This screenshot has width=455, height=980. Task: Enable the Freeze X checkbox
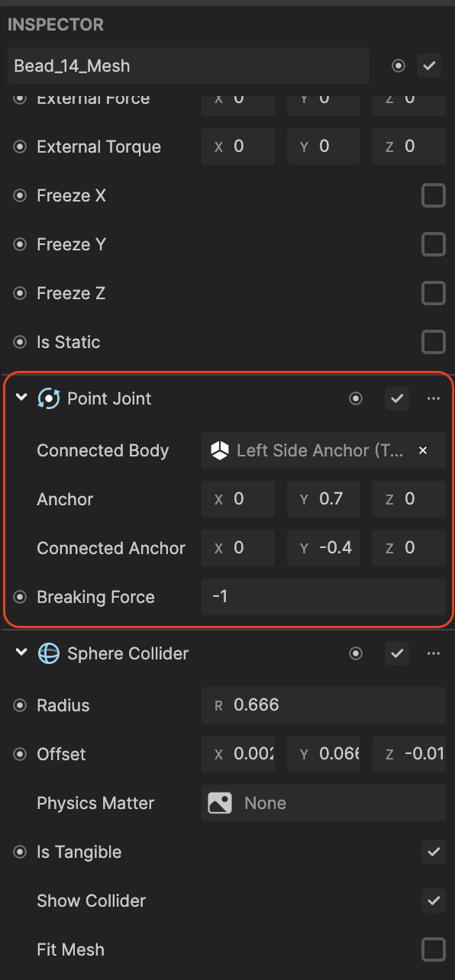tap(434, 195)
